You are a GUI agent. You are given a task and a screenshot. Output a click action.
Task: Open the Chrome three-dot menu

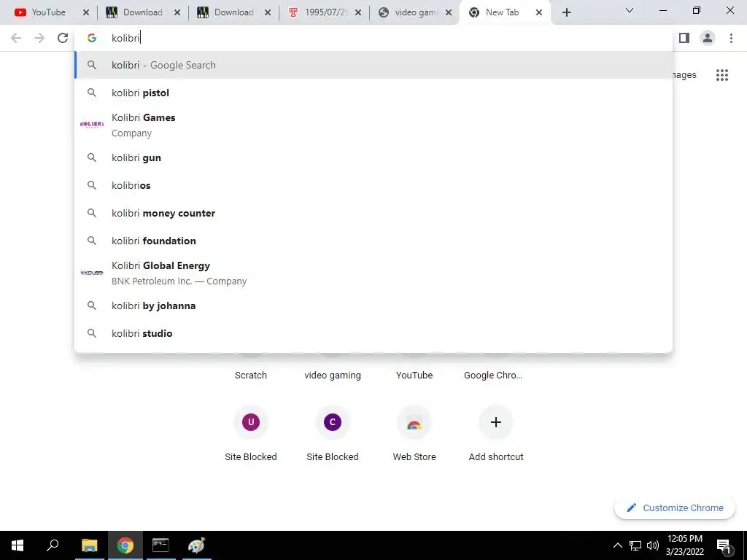pyautogui.click(x=731, y=38)
